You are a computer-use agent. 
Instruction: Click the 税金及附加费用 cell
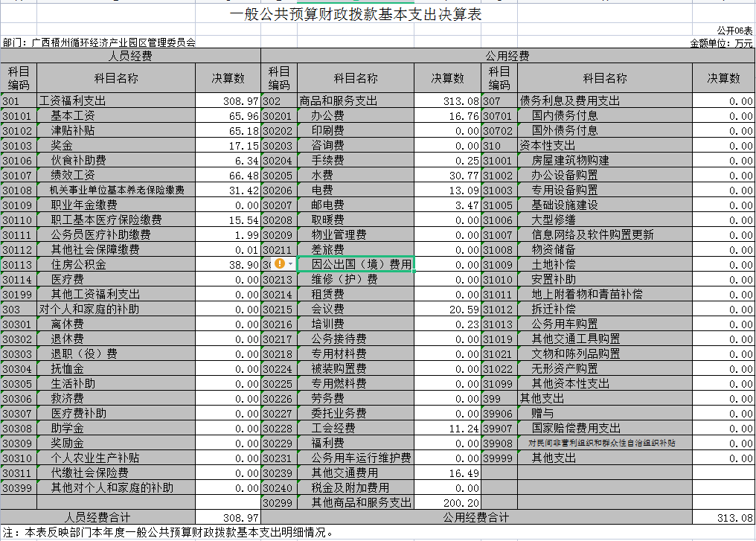tap(356, 488)
